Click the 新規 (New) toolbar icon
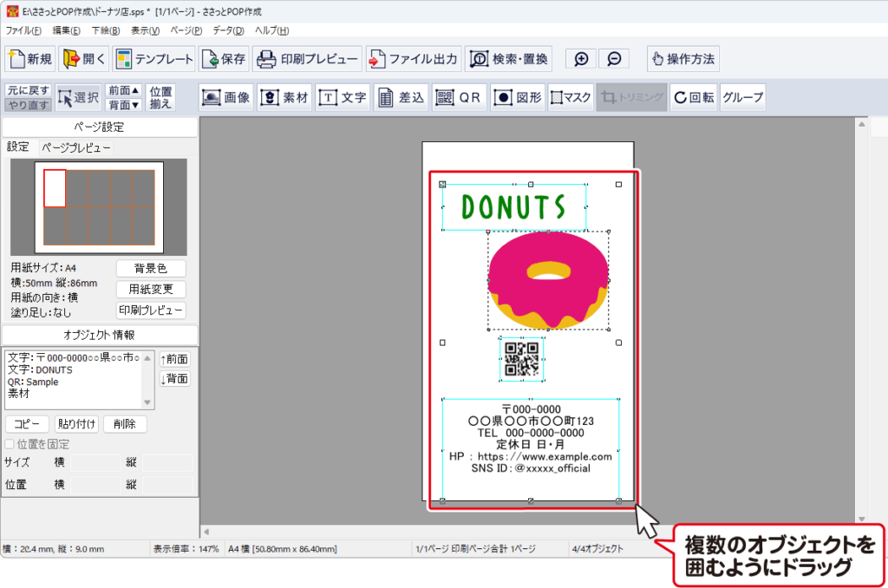The height and width of the screenshot is (588, 888). pos(30,59)
